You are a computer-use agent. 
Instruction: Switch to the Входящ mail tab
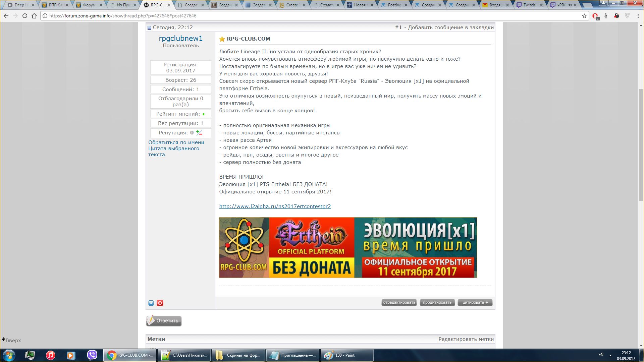pos(495,5)
